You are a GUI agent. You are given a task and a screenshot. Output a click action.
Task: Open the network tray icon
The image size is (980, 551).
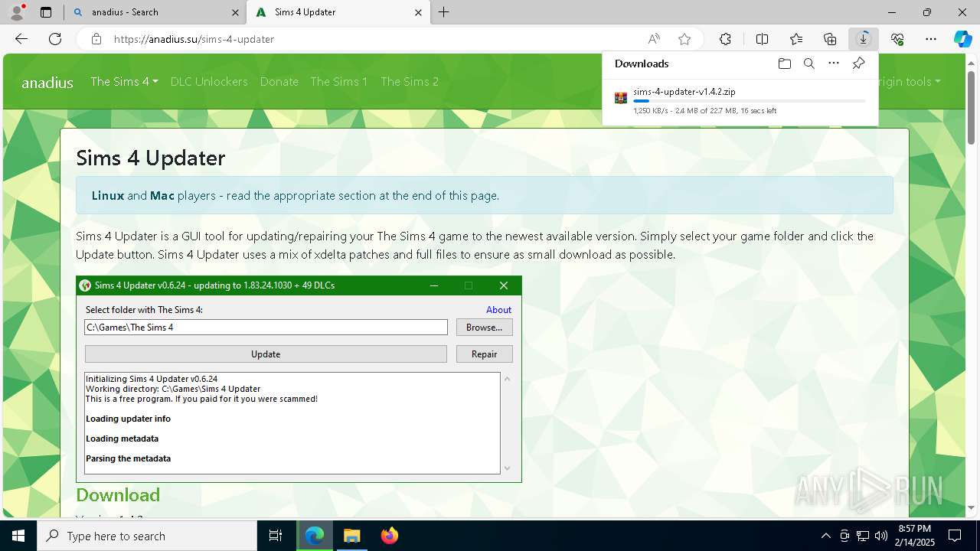pyautogui.click(x=863, y=536)
